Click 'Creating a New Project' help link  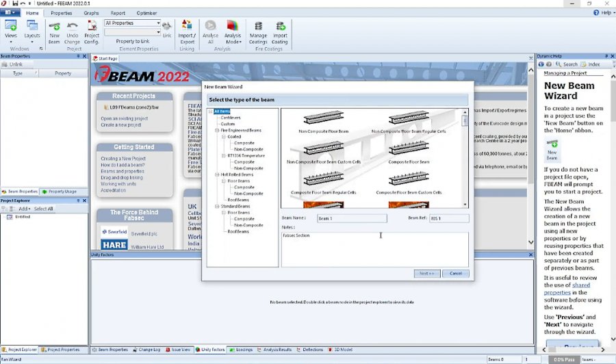(x=123, y=159)
